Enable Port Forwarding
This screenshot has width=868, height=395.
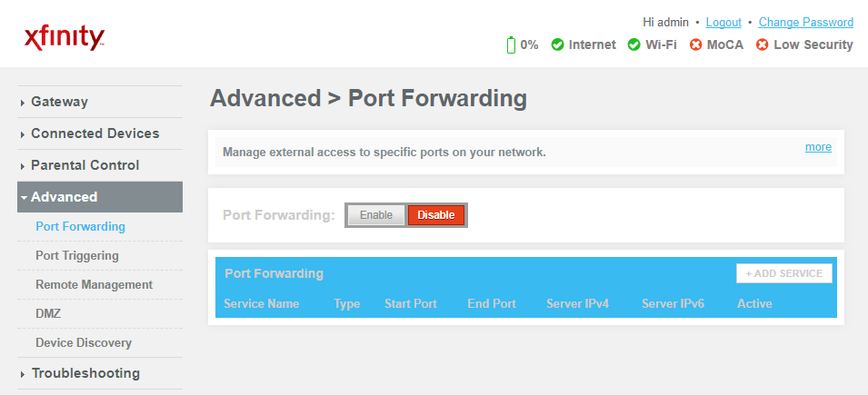pyautogui.click(x=375, y=215)
